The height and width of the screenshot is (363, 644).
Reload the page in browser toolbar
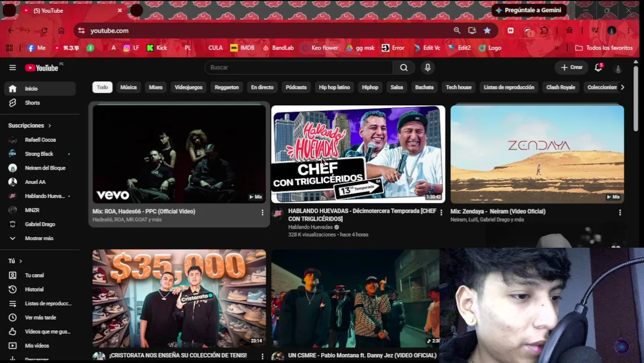click(44, 31)
